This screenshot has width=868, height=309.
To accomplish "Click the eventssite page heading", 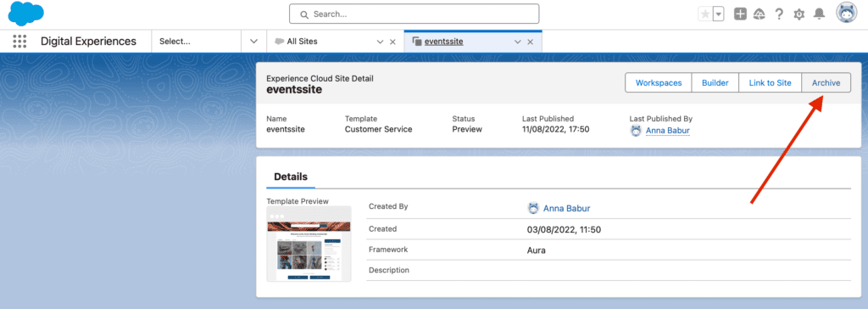I will (294, 89).
